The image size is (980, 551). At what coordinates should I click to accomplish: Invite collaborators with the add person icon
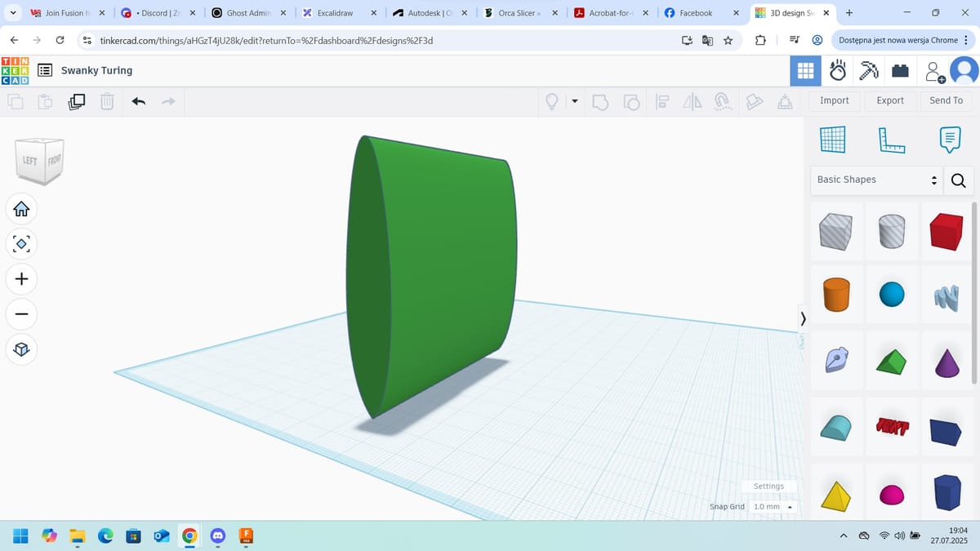[x=935, y=72]
